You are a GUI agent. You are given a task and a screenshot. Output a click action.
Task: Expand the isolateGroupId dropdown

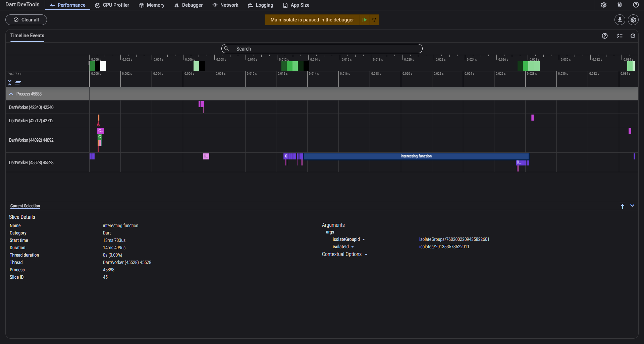[x=364, y=239]
